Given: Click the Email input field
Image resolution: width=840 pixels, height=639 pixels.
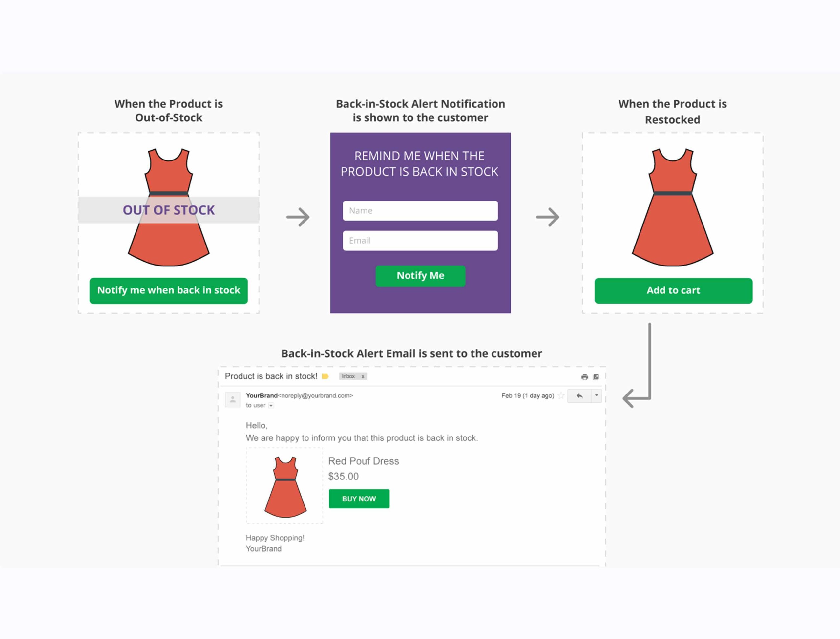Looking at the screenshot, I should coord(420,241).
